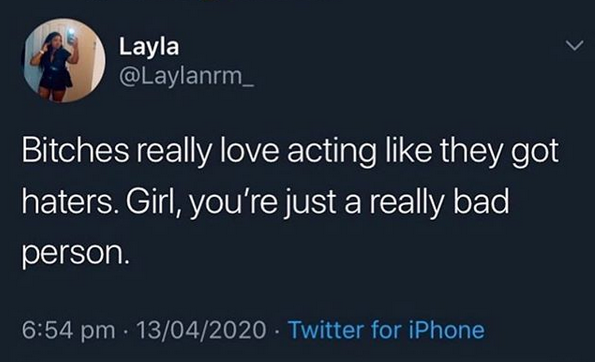This screenshot has width=595, height=362.
Task: Tap the word "acting" in the first line
Action: click(332, 152)
